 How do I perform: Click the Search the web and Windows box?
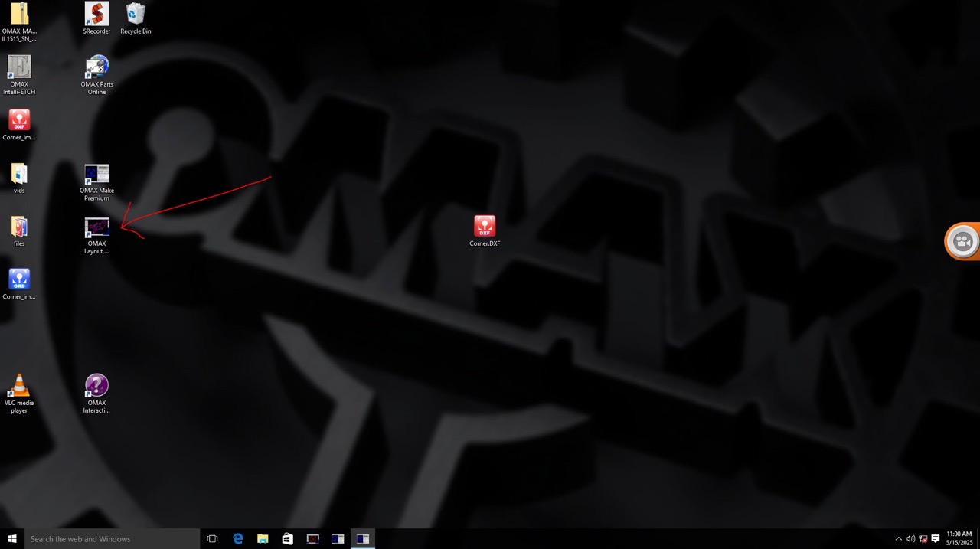(x=112, y=539)
